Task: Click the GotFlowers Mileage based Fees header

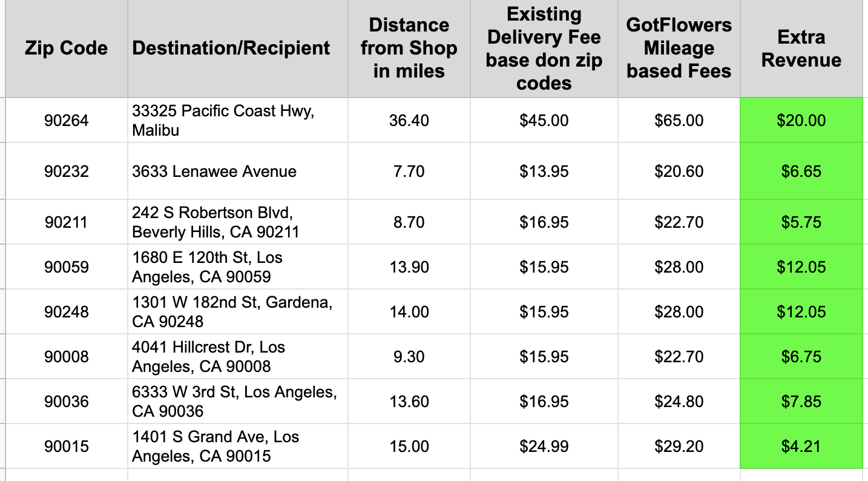Action: tap(679, 48)
